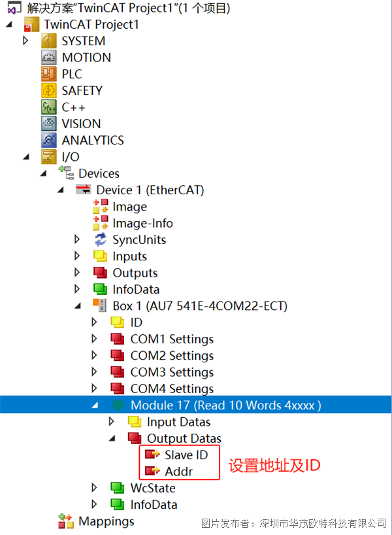The height and width of the screenshot is (535, 392).
Task: Click the Output Datas red icon
Action: (135, 438)
